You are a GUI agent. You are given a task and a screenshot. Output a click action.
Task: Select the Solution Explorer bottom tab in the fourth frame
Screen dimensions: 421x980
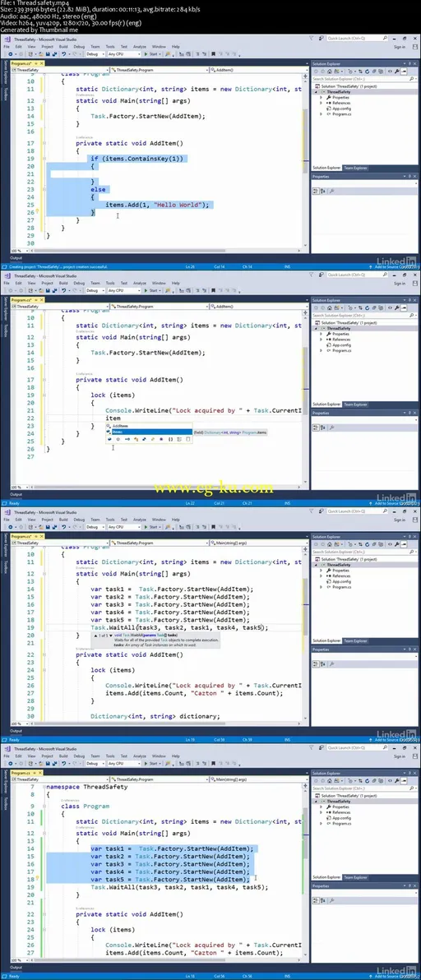(x=327, y=877)
